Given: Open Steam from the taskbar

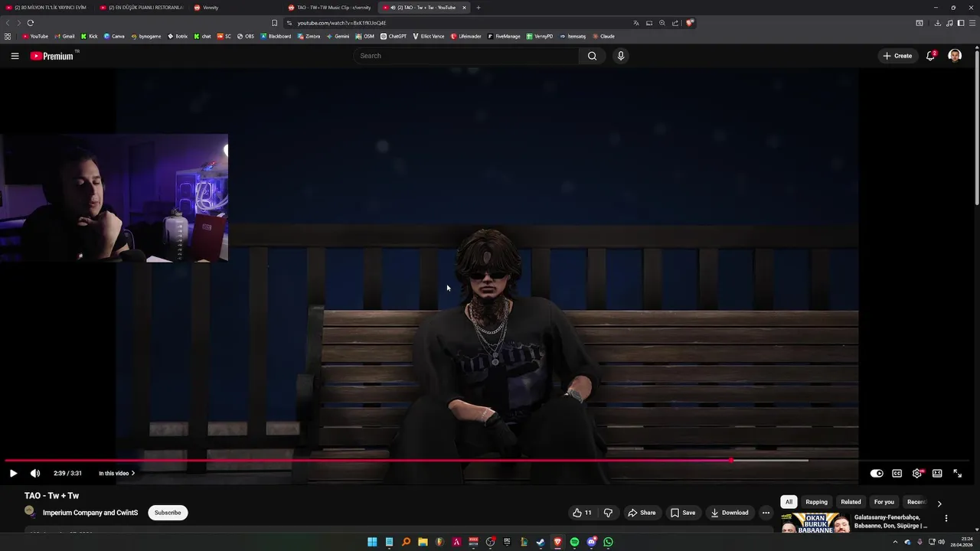Looking at the screenshot, I should [x=541, y=542].
